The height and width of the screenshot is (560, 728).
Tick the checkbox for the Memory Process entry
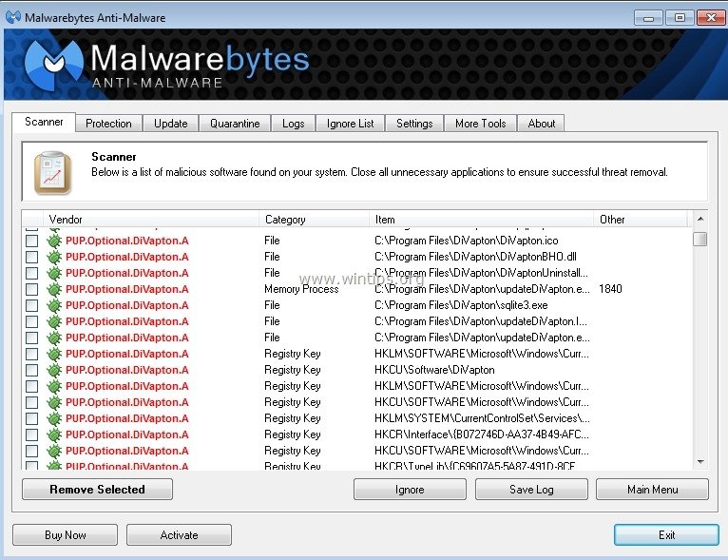coord(31,289)
